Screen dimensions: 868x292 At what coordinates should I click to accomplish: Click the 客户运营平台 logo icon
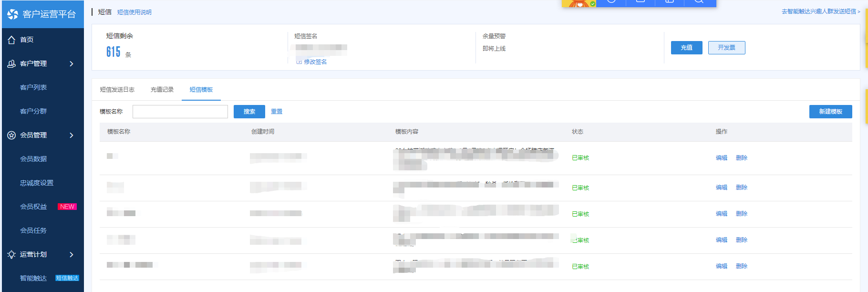point(12,14)
